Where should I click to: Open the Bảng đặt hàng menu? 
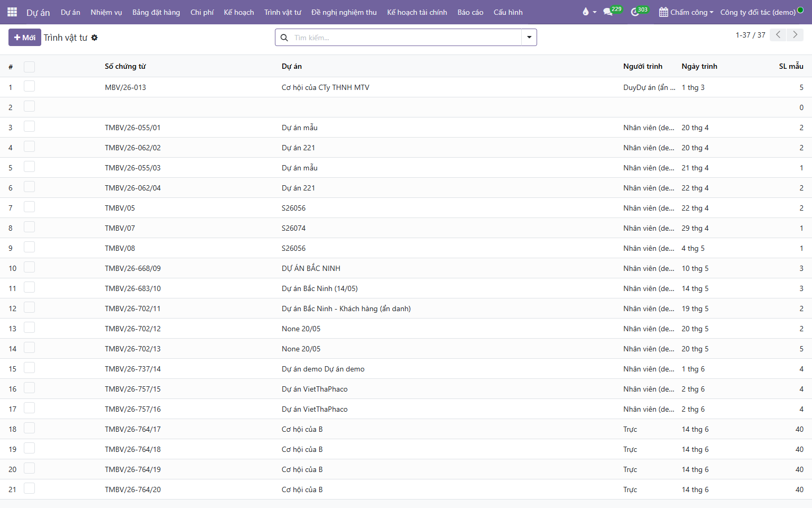click(x=156, y=12)
